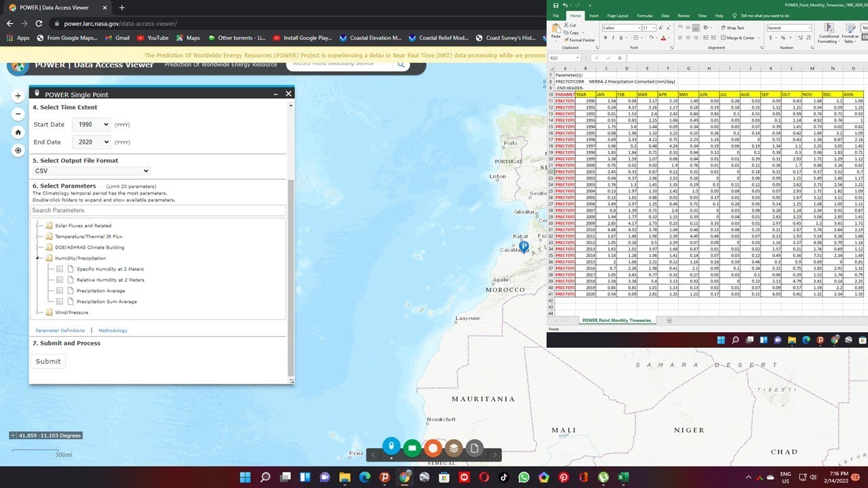This screenshot has width=868, height=488.
Task: Click Excel fill color bucket
Action: [x=650, y=38]
